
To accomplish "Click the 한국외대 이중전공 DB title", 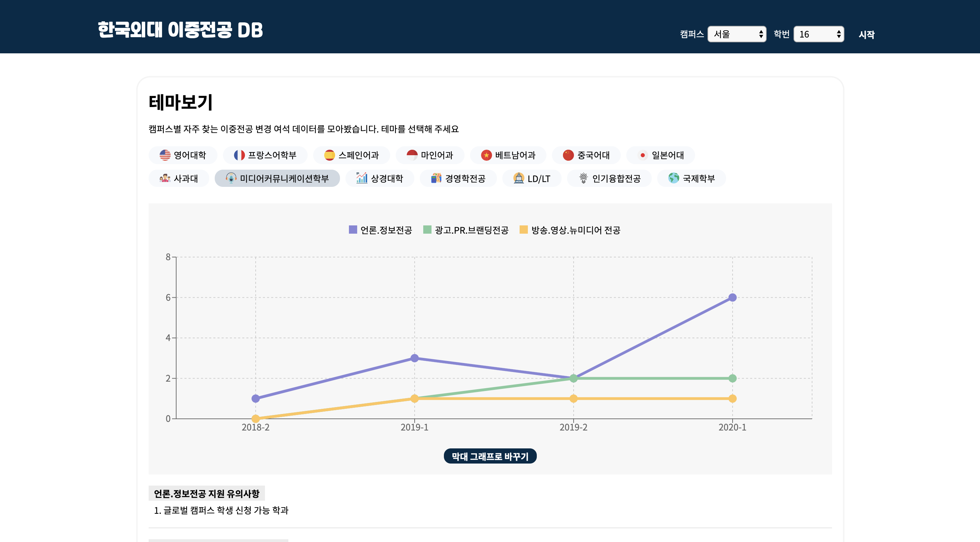I will [x=180, y=30].
